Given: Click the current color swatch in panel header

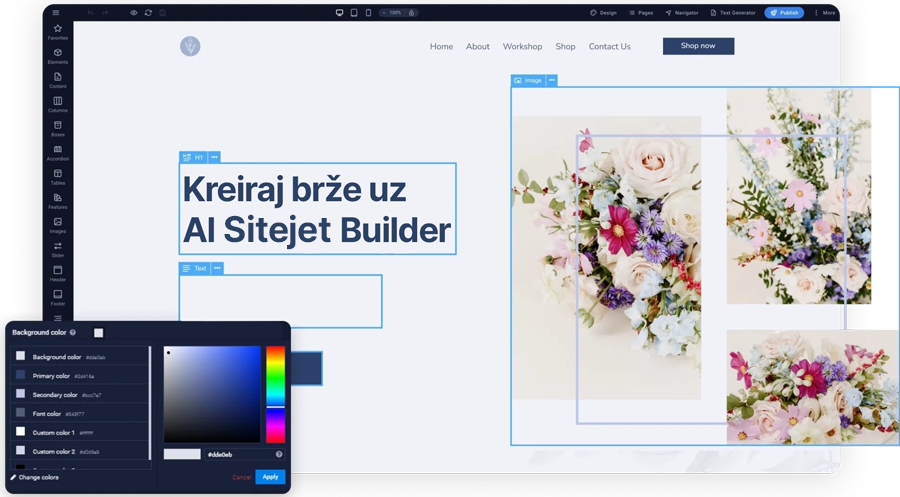Looking at the screenshot, I should [x=99, y=333].
